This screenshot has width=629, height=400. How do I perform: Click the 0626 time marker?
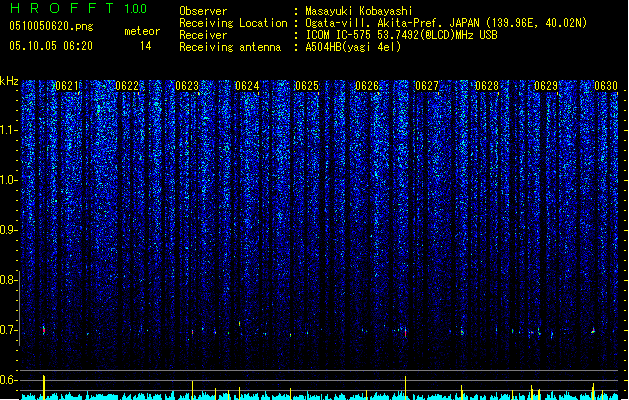[x=367, y=86]
